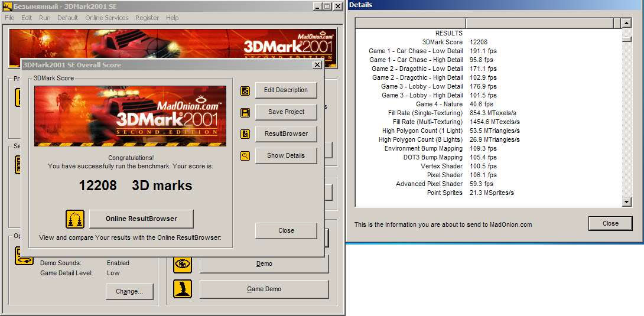Screen dimensions: 644x316
Task: Select Game 1 - Car Chase - Low Detail row
Action: [x=489, y=51]
